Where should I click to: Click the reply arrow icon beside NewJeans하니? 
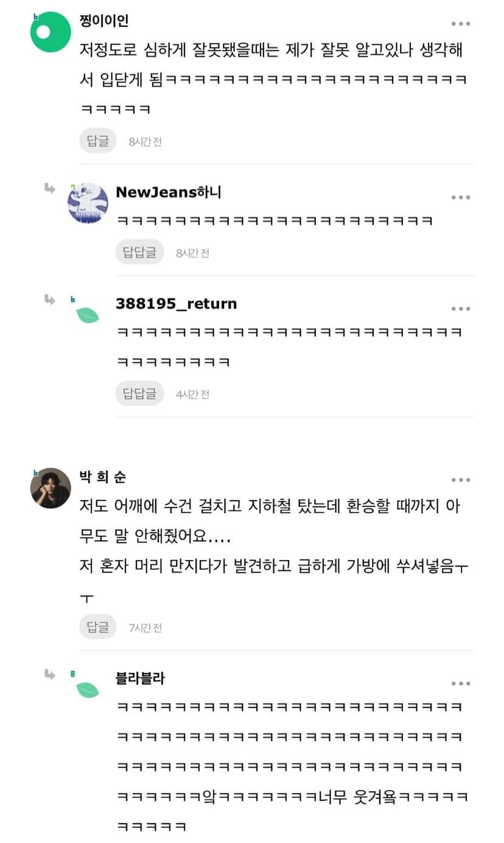coord(49,188)
